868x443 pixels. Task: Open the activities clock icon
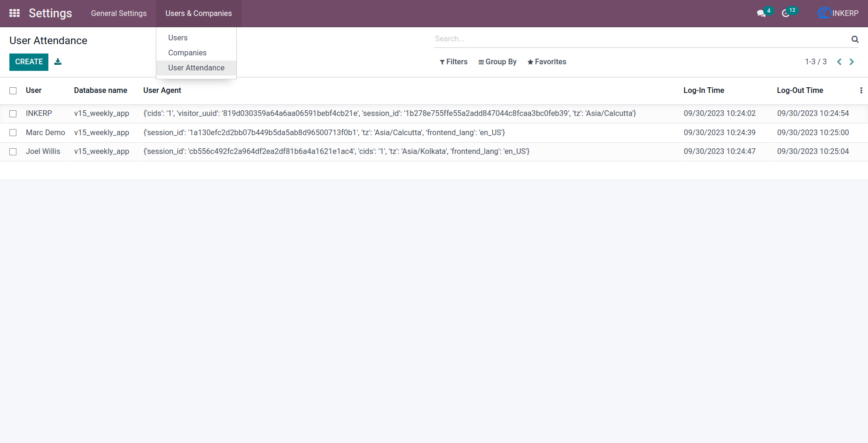785,14
